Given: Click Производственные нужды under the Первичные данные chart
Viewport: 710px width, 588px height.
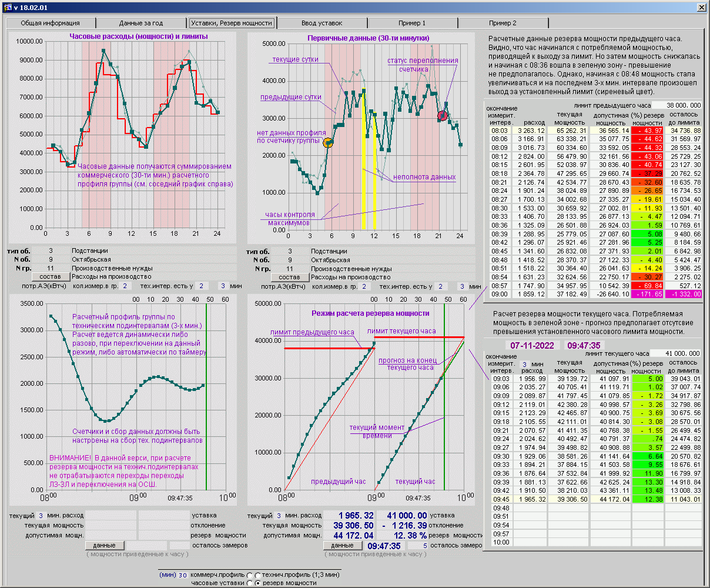Looking at the screenshot, I should [351, 268].
